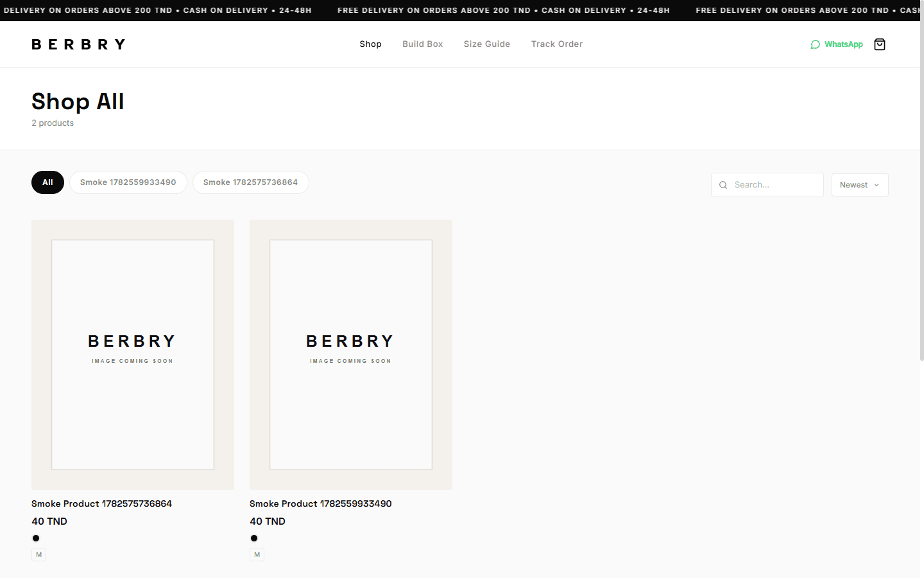Filter by Smoke 1782575736864 category
This screenshot has height=578, width=924.
[x=251, y=182]
